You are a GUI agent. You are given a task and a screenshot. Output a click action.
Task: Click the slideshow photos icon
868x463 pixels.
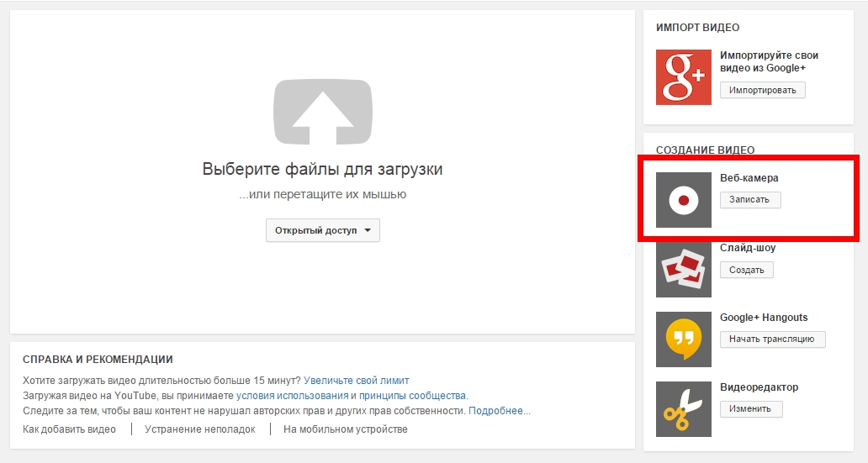pos(684,270)
